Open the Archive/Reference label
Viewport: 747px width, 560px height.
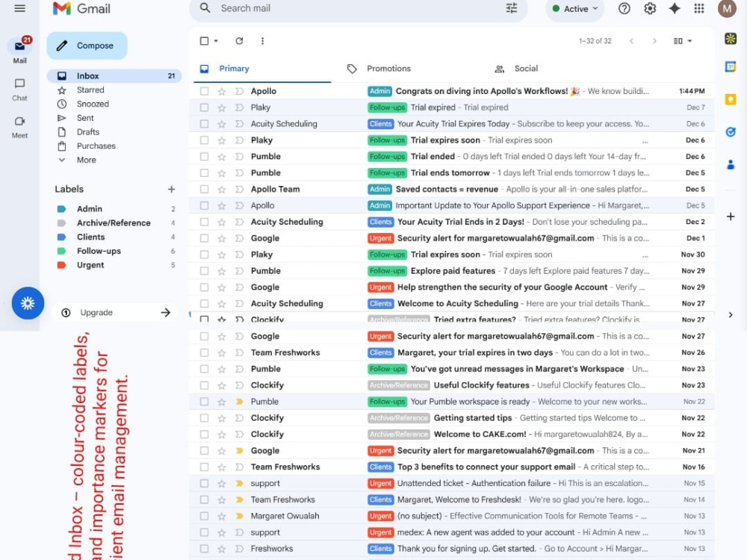pos(114,223)
